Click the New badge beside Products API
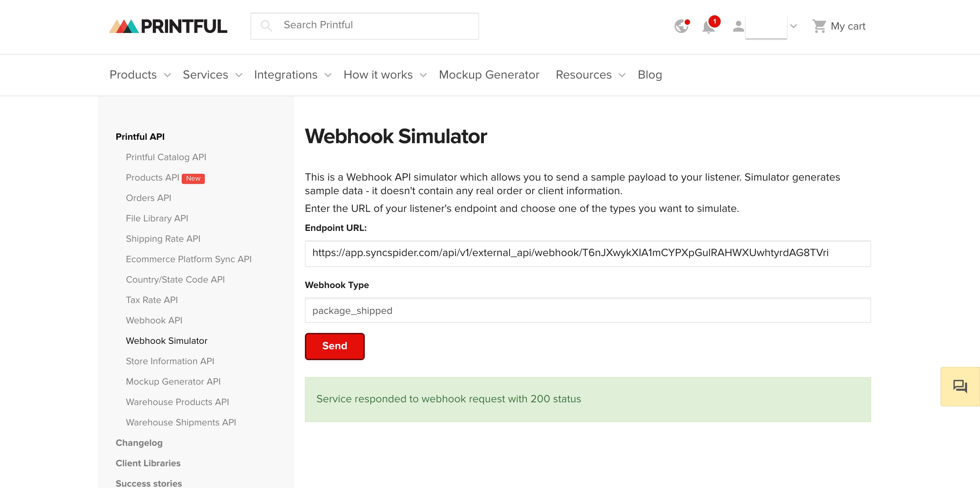The width and height of the screenshot is (980, 488). pyautogui.click(x=193, y=178)
